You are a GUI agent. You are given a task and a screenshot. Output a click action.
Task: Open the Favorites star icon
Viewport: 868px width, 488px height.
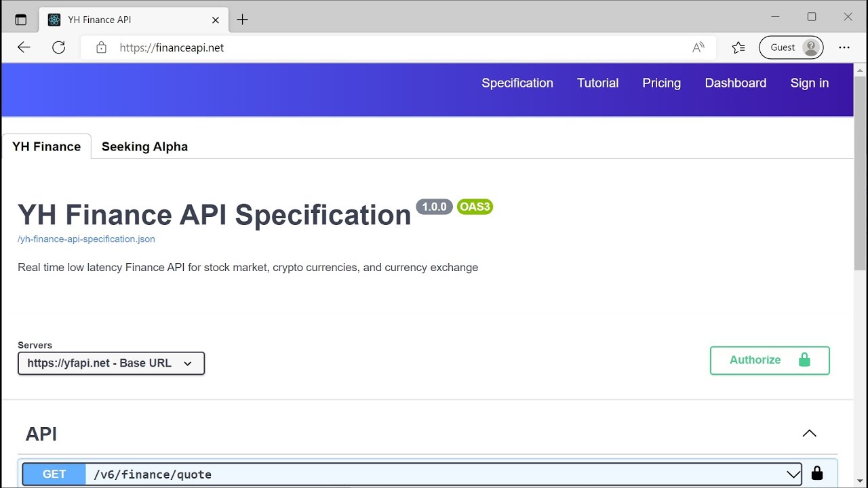tap(738, 47)
